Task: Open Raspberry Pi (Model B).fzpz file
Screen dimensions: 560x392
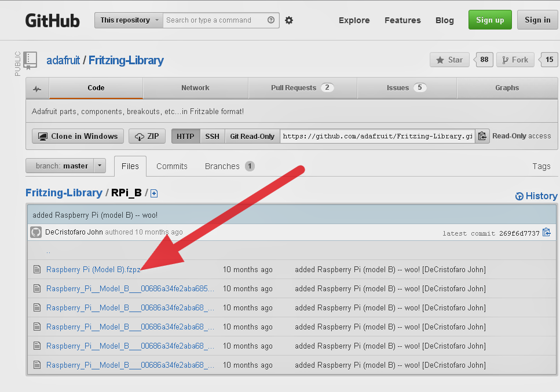Action: [x=93, y=270]
